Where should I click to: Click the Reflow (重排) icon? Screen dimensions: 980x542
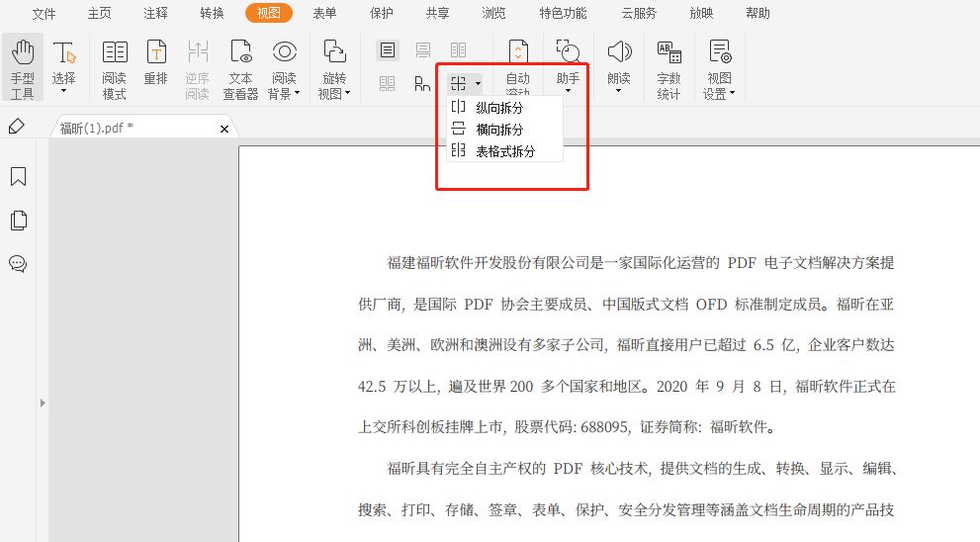[x=156, y=51]
